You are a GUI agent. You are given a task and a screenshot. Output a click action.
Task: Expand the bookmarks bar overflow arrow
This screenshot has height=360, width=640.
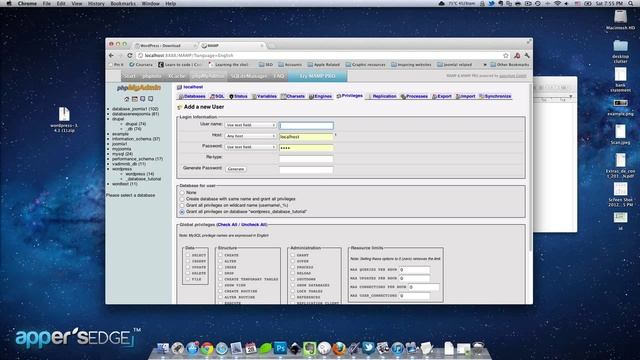[484, 65]
